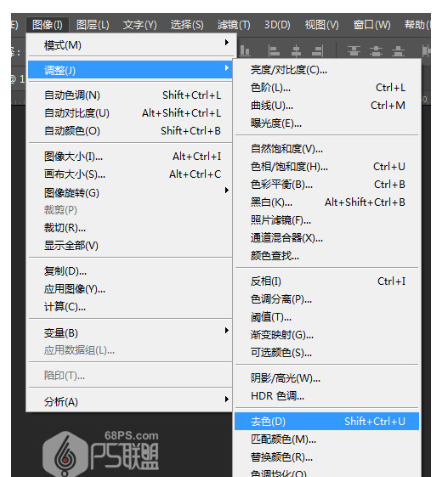Apply the highlighted 去色(D) command

click(327, 421)
